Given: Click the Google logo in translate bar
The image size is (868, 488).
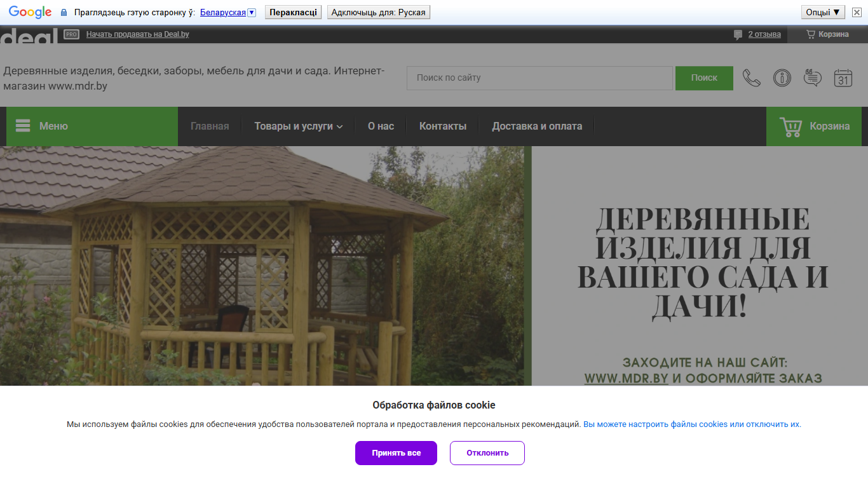Looking at the screenshot, I should click(x=30, y=12).
